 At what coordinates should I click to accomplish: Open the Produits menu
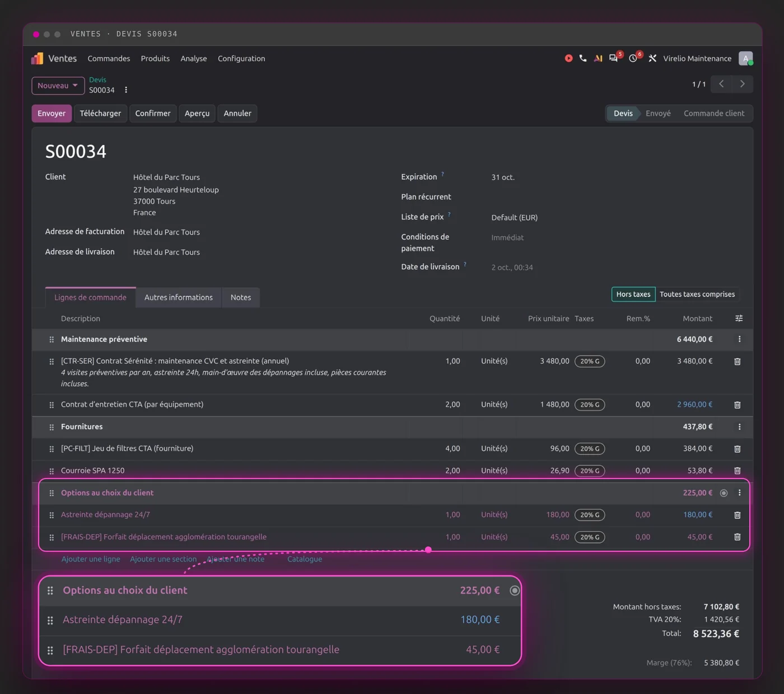[x=155, y=58]
